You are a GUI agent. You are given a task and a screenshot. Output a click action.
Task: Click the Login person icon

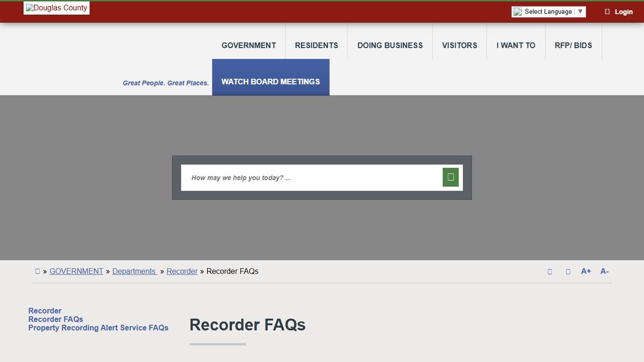click(607, 11)
